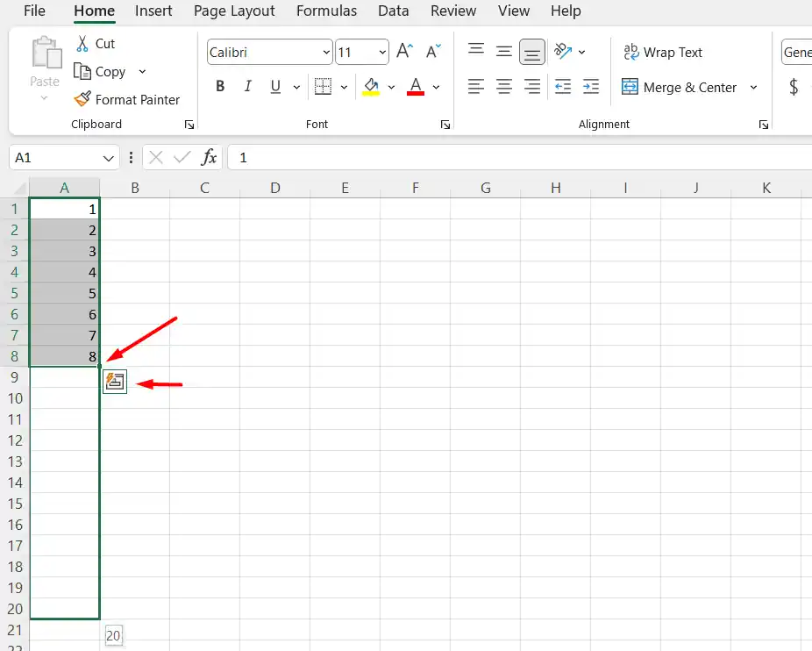Click the Copy button
The width and height of the screenshot is (812, 651).
point(101,72)
